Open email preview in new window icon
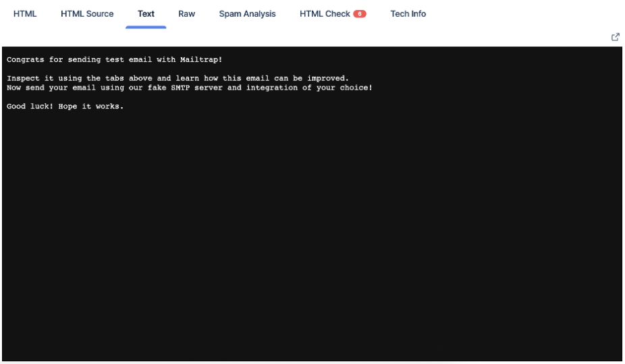 [x=615, y=37]
